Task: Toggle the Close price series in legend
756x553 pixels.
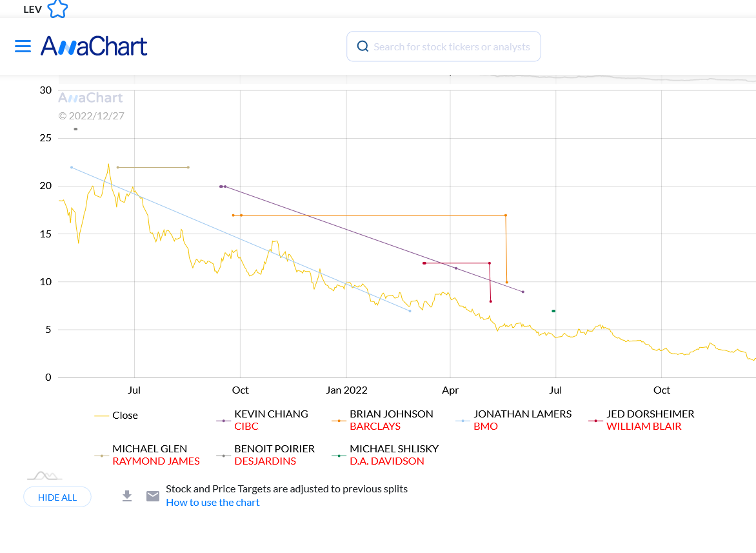Action: [x=125, y=415]
